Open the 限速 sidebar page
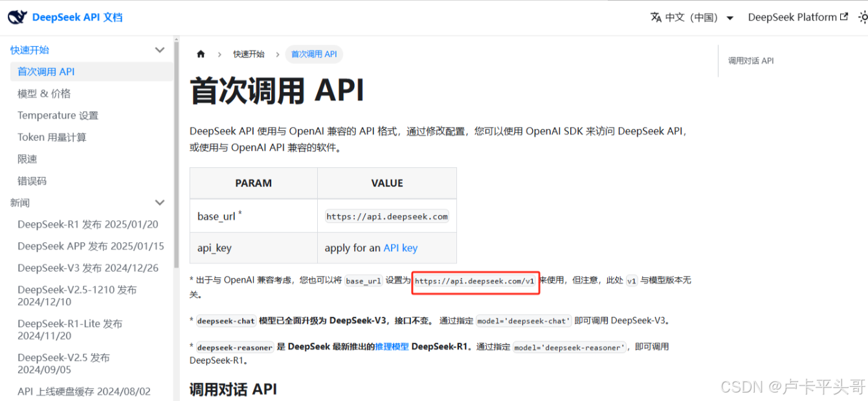This screenshot has height=401, width=868. [x=28, y=159]
